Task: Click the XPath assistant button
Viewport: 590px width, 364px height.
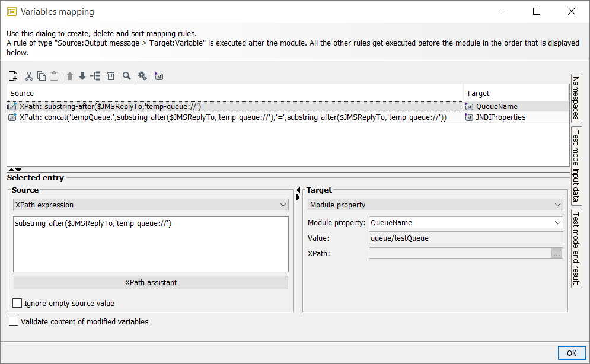Action: 151,282
